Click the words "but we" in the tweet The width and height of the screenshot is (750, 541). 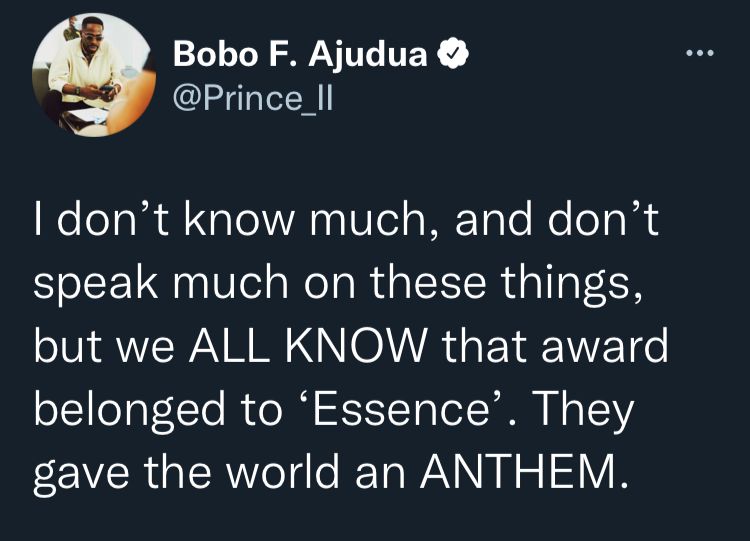(x=104, y=346)
